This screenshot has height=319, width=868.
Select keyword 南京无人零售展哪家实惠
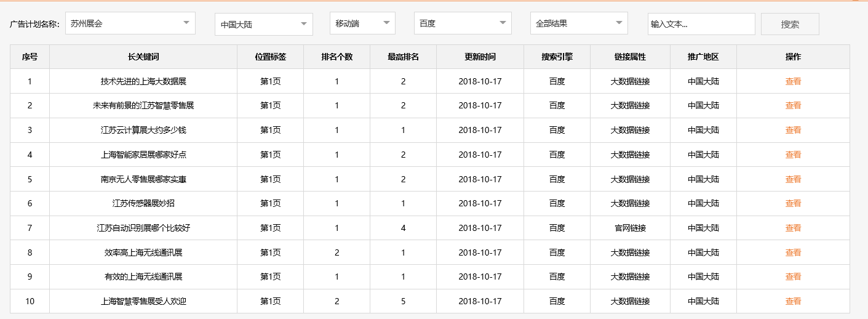click(143, 179)
